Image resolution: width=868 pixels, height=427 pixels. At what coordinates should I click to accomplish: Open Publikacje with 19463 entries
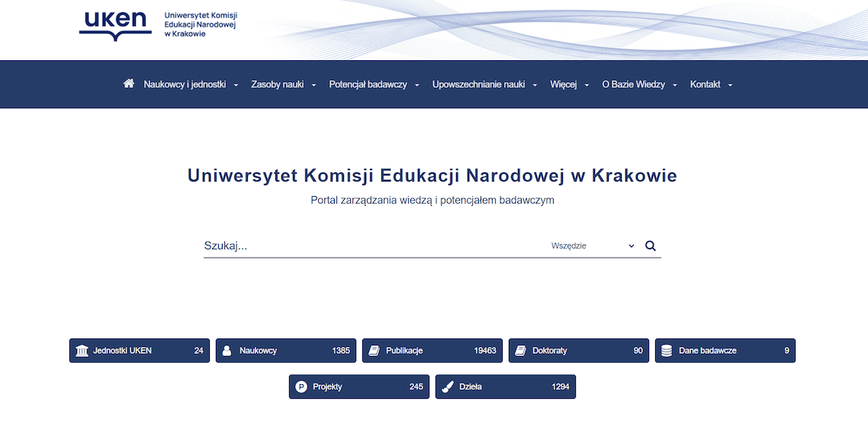pyautogui.click(x=432, y=351)
